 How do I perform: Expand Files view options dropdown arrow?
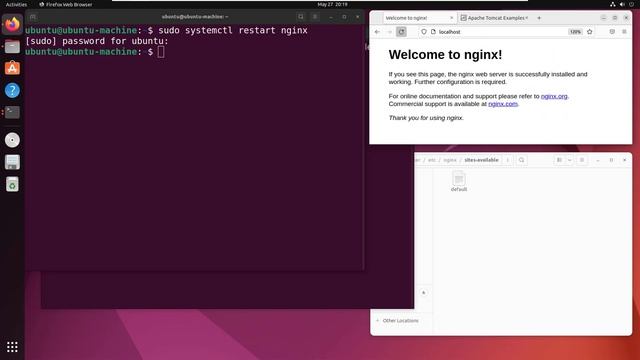click(569, 160)
